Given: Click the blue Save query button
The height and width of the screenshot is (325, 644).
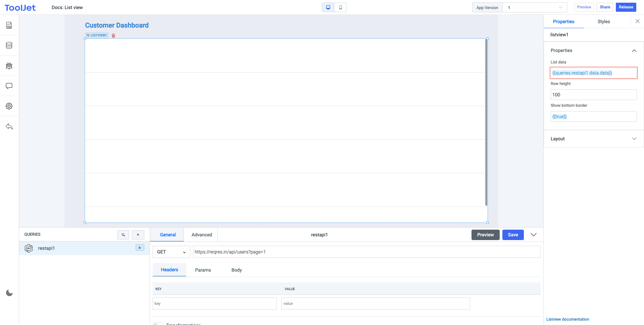Looking at the screenshot, I should (x=513, y=235).
